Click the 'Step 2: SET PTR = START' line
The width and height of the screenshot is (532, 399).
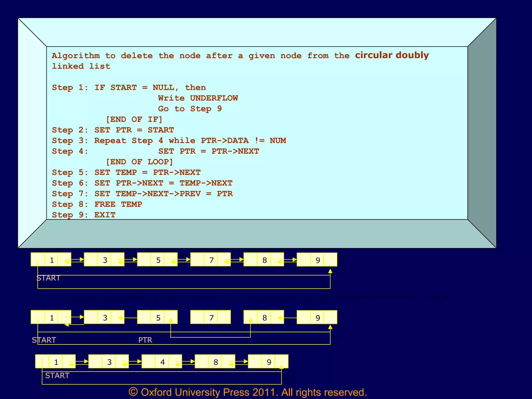(113, 130)
